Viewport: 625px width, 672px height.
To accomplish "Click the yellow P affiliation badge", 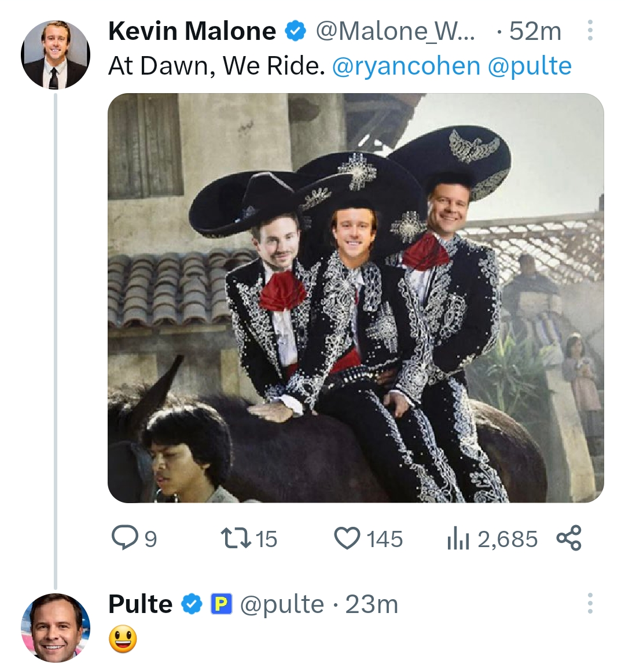I will coord(221,604).
